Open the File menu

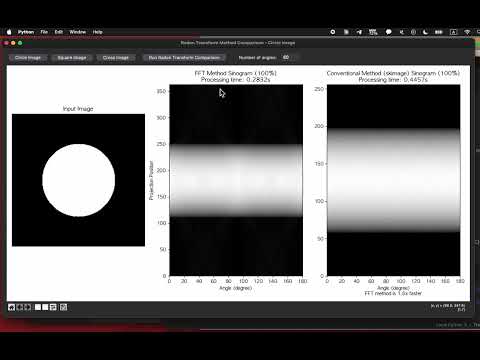coord(44,32)
